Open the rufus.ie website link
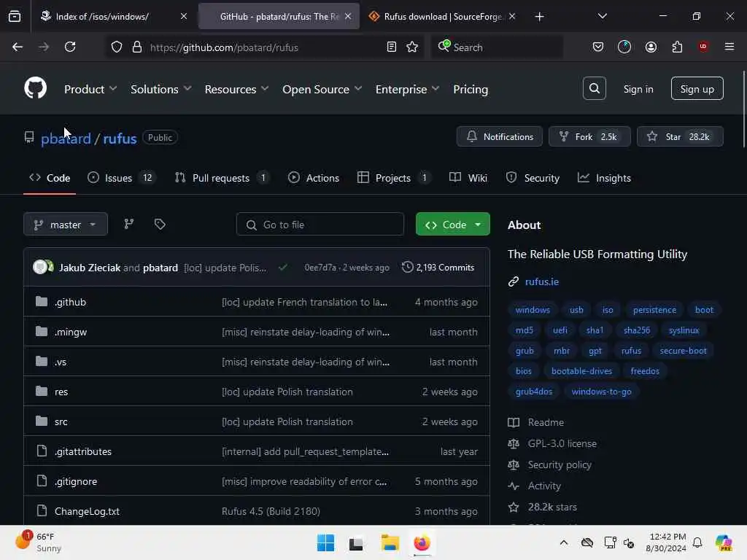This screenshot has height=560, width=747. point(542,281)
